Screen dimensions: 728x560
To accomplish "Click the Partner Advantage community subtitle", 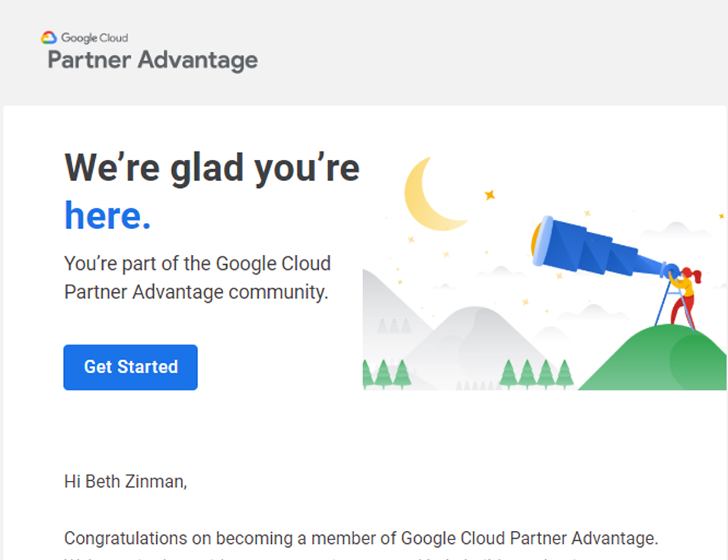I will click(x=197, y=278).
